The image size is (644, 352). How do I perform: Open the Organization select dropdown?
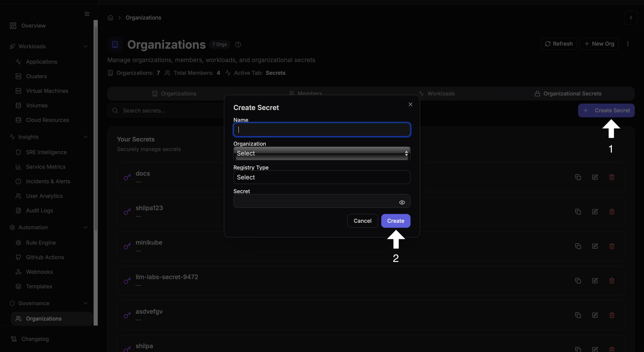click(321, 153)
